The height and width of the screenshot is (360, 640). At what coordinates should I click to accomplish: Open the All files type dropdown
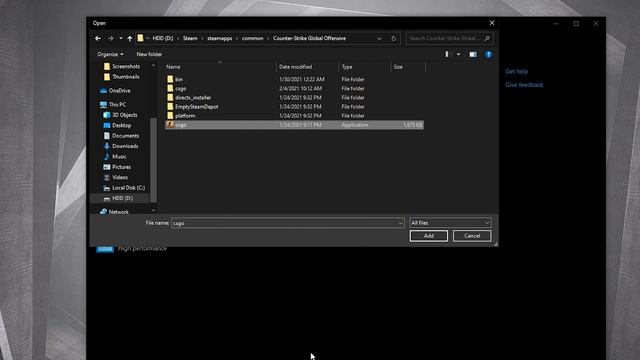coord(450,223)
